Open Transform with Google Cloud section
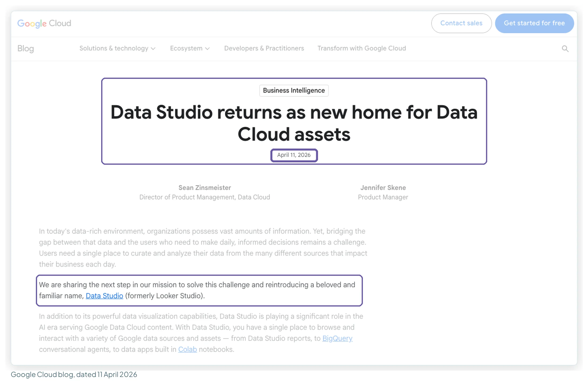Viewport: 588px width, 385px height. (x=362, y=48)
